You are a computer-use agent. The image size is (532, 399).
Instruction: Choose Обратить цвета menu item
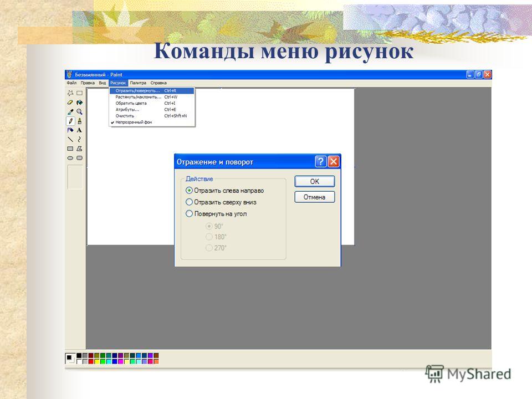click(152, 103)
